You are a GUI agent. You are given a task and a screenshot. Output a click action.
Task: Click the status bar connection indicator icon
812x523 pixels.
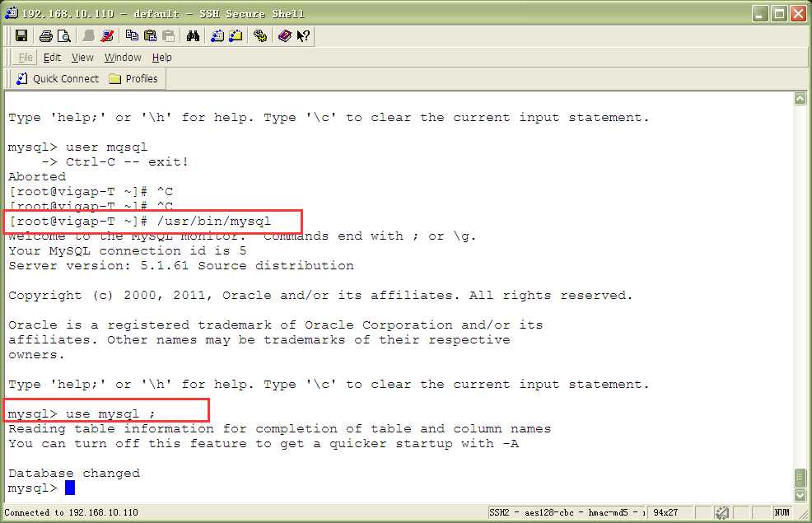coord(722,512)
